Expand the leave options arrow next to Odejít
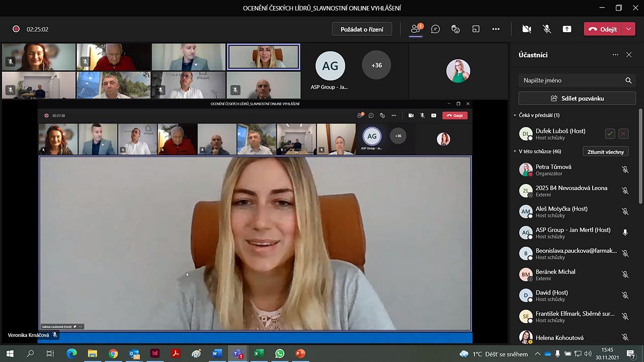This screenshot has height=362, width=644. point(628,29)
